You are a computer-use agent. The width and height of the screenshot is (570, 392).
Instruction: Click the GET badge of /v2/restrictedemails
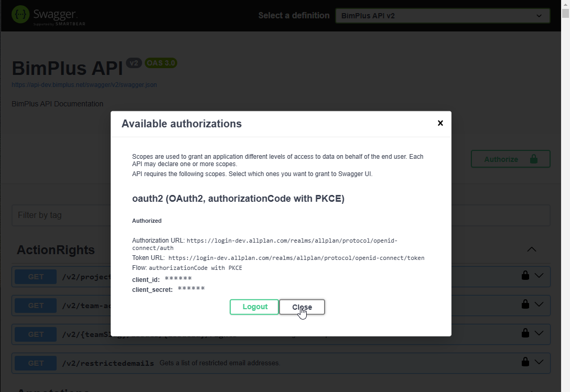[x=36, y=363]
